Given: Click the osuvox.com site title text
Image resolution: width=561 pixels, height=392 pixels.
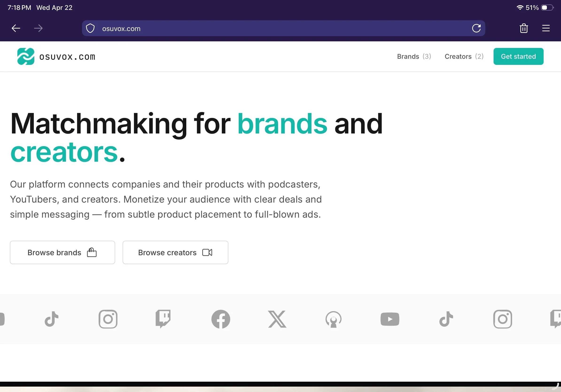Looking at the screenshot, I should [x=67, y=57].
